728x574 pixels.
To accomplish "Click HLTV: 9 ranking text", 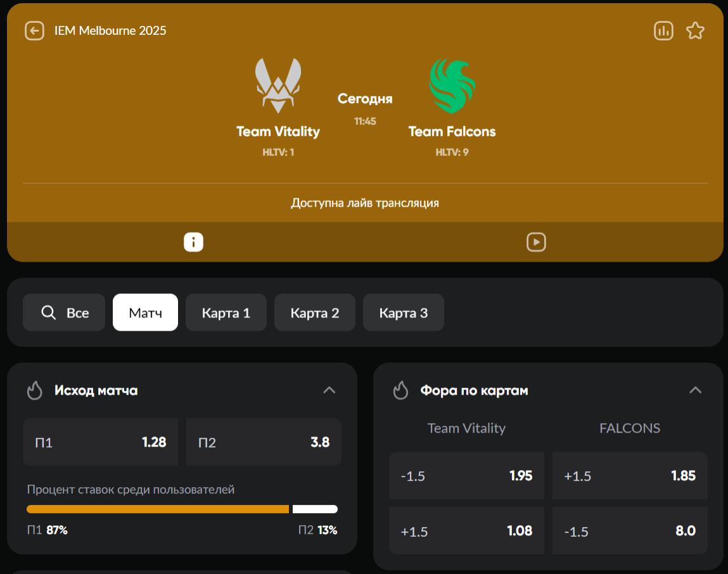I will pos(452,152).
